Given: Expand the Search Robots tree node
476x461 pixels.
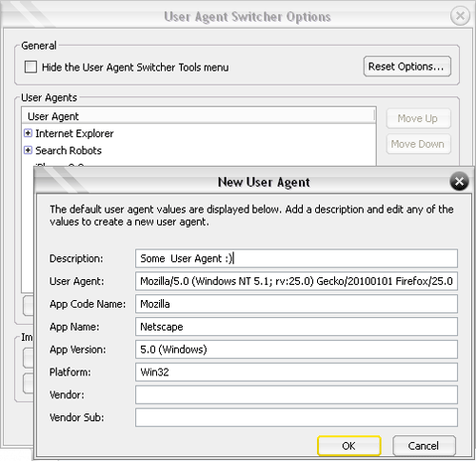Looking at the screenshot, I should click(28, 150).
